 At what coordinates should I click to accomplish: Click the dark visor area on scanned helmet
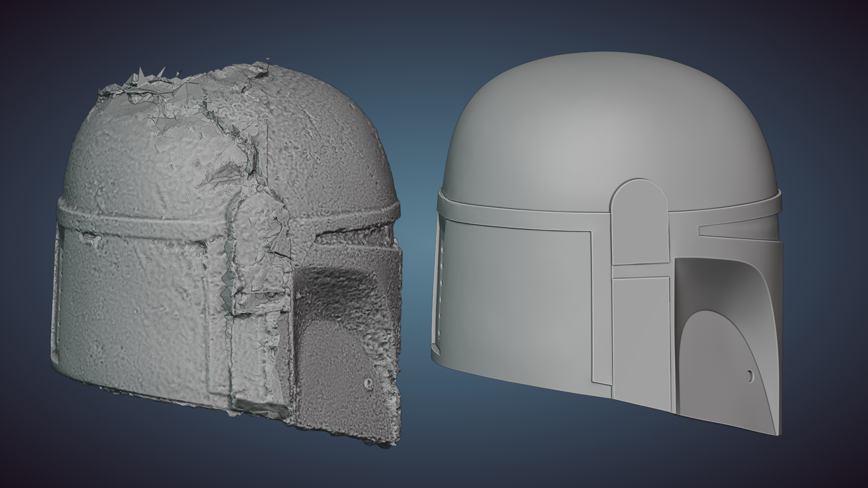pos(337,289)
